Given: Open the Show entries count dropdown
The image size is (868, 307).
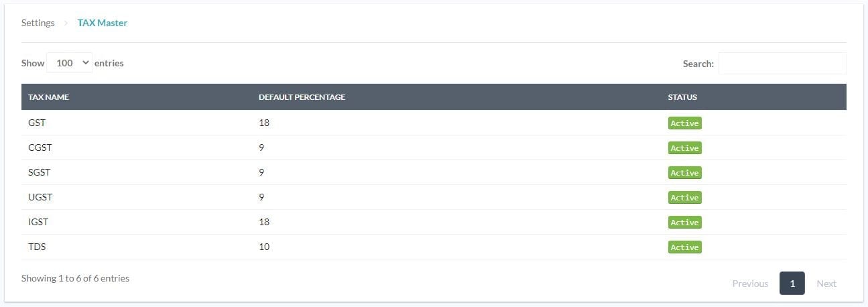Looking at the screenshot, I should click(70, 63).
